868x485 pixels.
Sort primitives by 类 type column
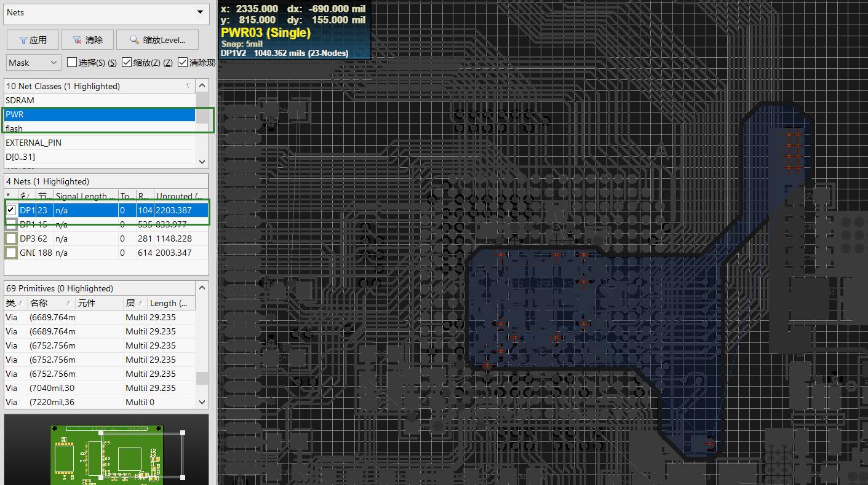(x=16, y=303)
